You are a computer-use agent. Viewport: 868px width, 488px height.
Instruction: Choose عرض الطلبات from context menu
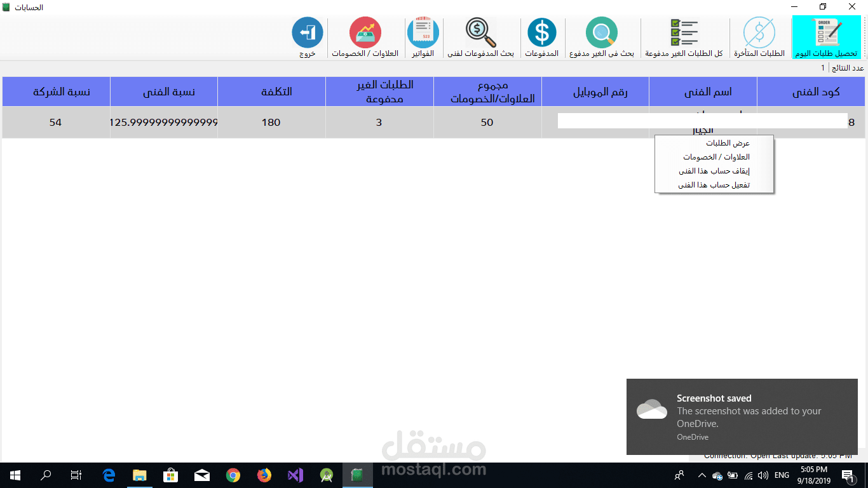coord(714,143)
